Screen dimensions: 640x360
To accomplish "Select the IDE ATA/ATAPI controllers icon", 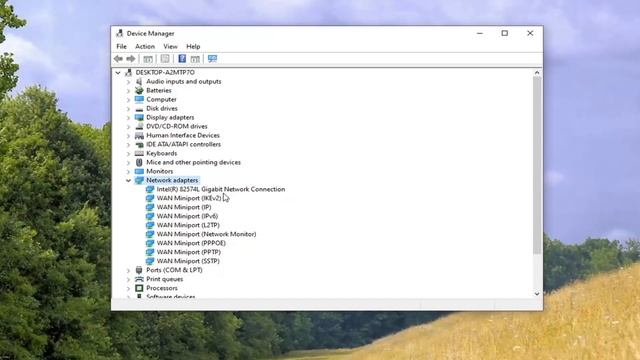I will coord(139,144).
